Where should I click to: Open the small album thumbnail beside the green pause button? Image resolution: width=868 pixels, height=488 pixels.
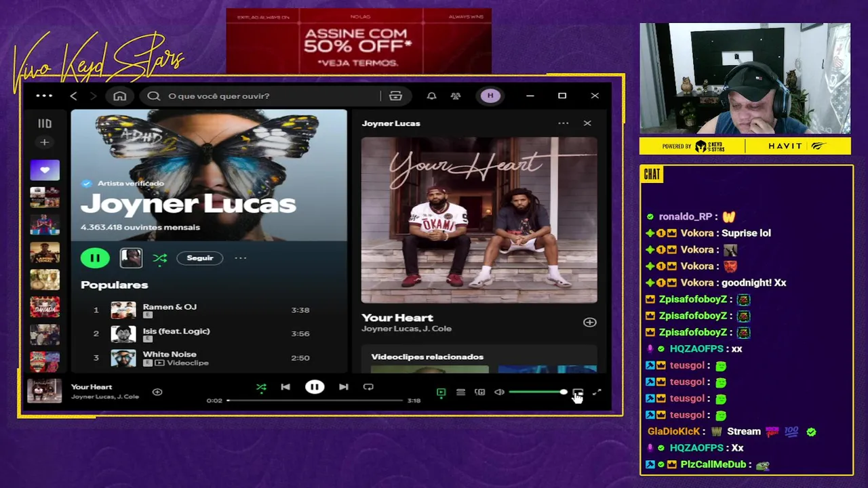pyautogui.click(x=131, y=258)
